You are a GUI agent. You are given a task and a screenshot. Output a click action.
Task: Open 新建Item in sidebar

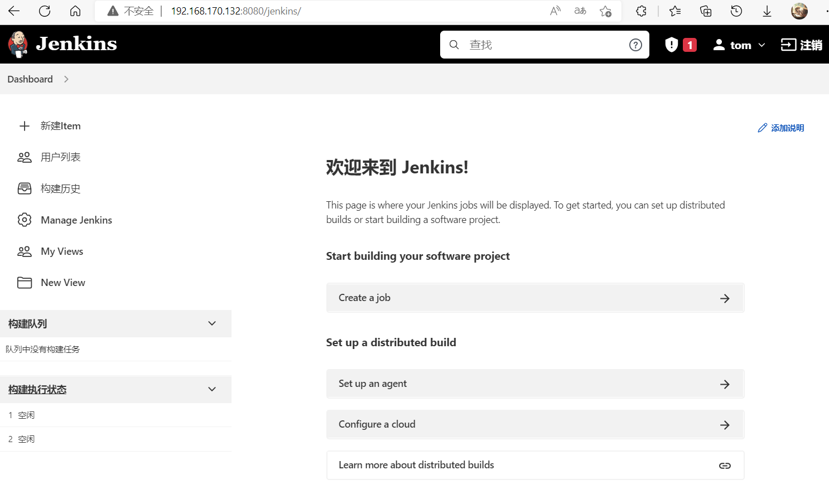pyautogui.click(x=60, y=126)
